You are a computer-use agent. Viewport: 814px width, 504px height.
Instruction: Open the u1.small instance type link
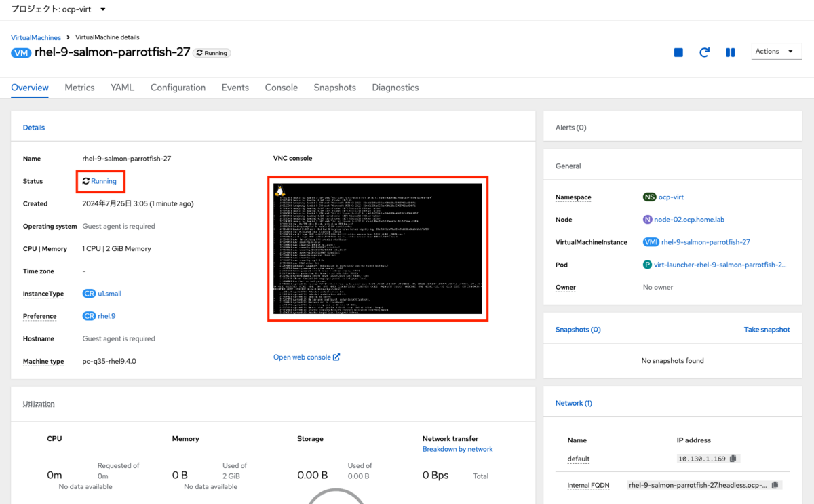coord(110,294)
